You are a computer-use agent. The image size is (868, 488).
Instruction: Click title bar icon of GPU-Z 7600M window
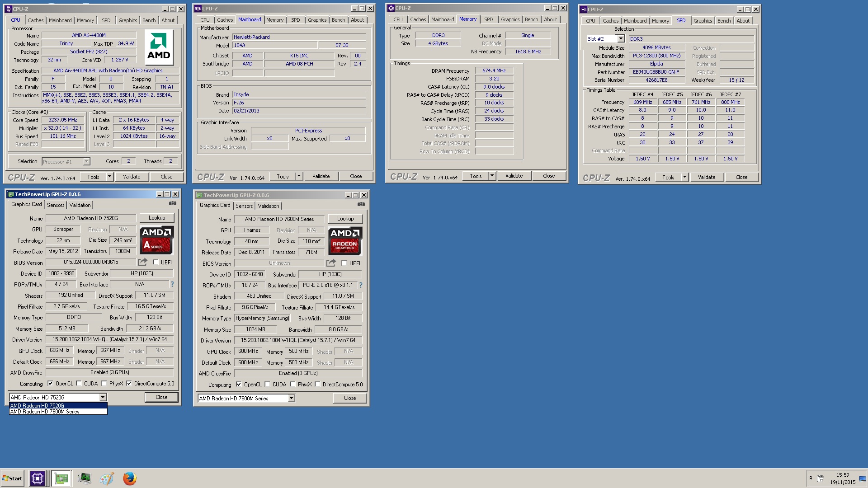click(199, 195)
